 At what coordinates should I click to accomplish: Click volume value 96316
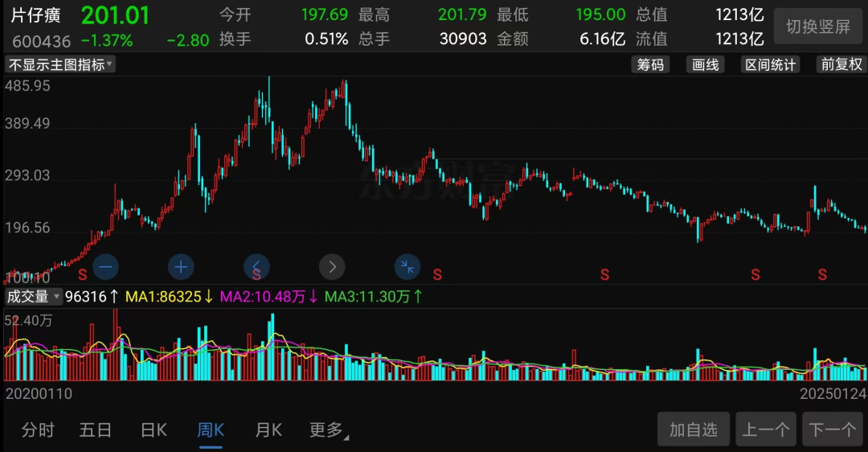click(92, 297)
